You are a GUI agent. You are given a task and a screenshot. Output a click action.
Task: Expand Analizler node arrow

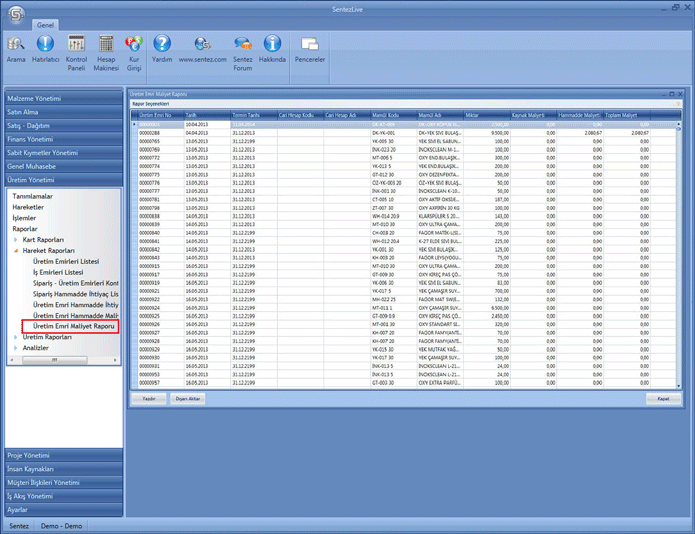16,348
